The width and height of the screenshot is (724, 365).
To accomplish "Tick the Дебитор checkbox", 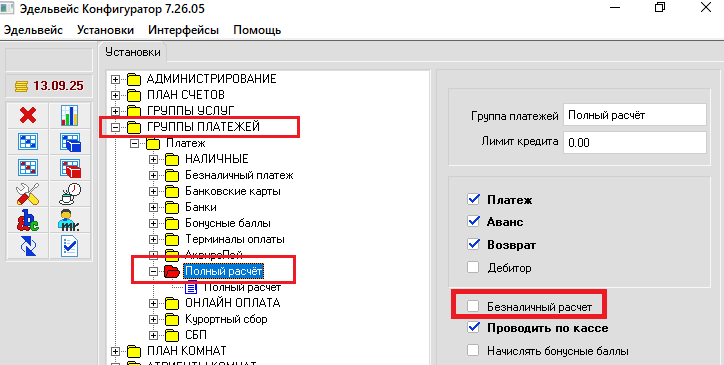I will [473, 267].
